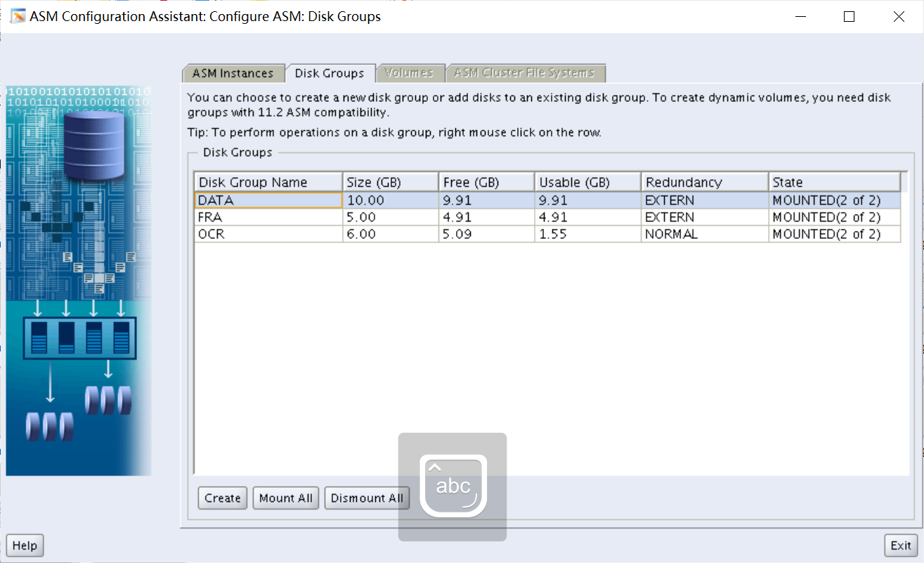Click the ASM Configuration Assistant title bar icon
Image resolution: width=924 pixels, height=563 pixels.
(18, 16)
